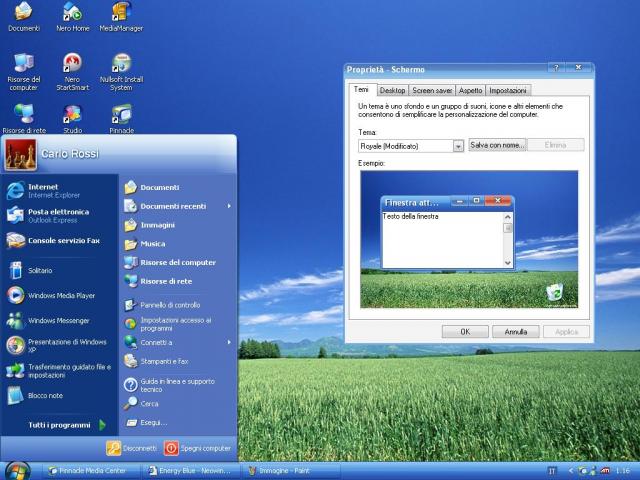Open Cerca from Start menu
Viewport: 640px width, 480px height.
(178, 404)
